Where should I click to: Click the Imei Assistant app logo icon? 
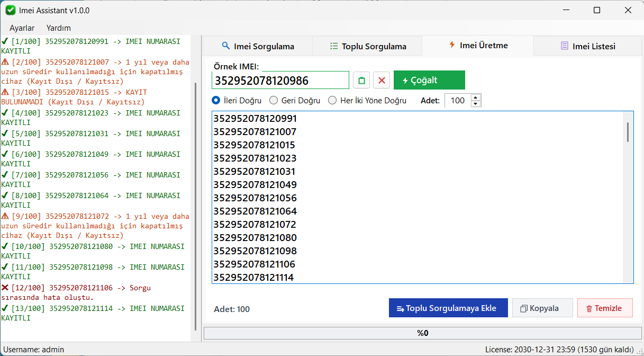pyautogui.click(x=11, y=10)
